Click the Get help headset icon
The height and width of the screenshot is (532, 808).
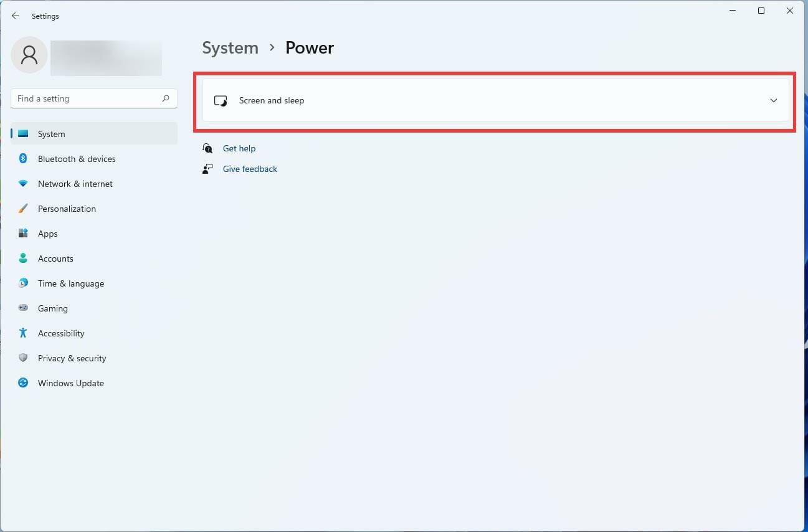click(x=207, y=148)
